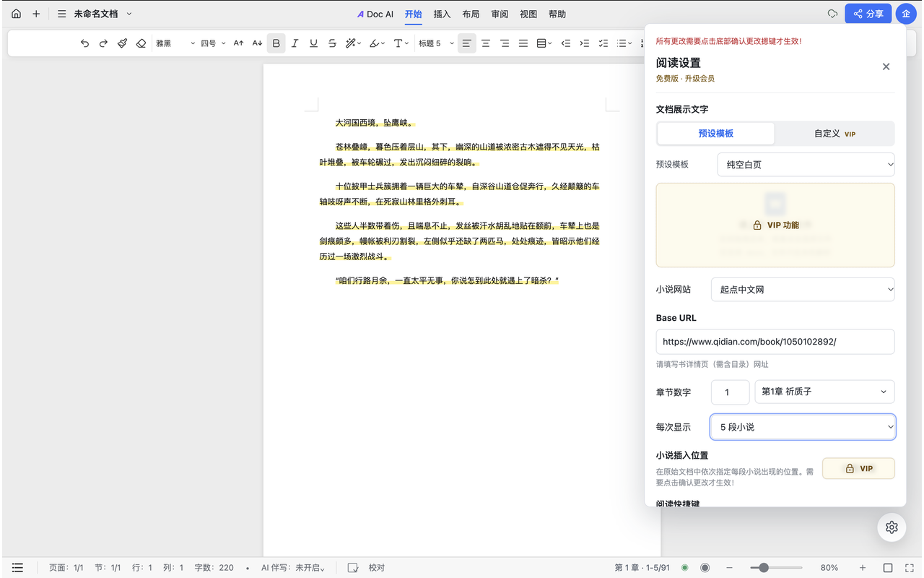Insert a checklist with the task list icon
Viewport: 924px width, 578px height.
(603, 43)
